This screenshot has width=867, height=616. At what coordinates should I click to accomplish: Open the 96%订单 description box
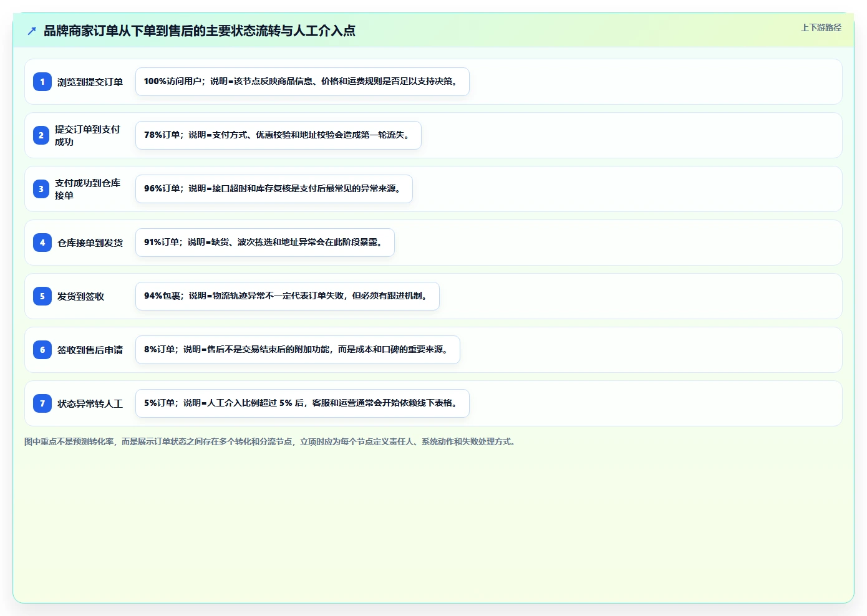274,189
